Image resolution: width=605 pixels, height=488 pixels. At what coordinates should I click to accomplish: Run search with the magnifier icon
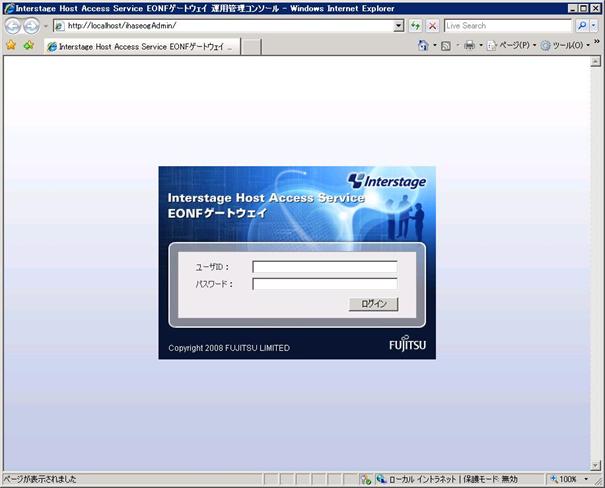[x=581, y=26]
